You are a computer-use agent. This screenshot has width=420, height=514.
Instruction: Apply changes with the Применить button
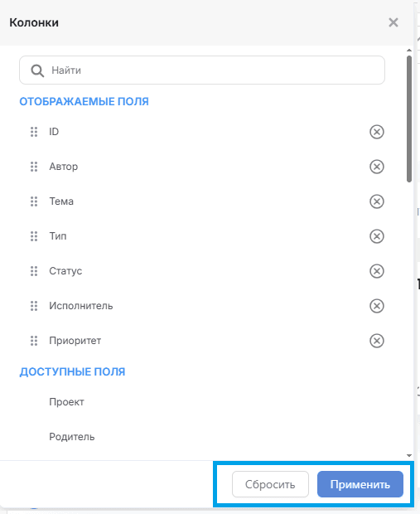click(x=360, y=484)
